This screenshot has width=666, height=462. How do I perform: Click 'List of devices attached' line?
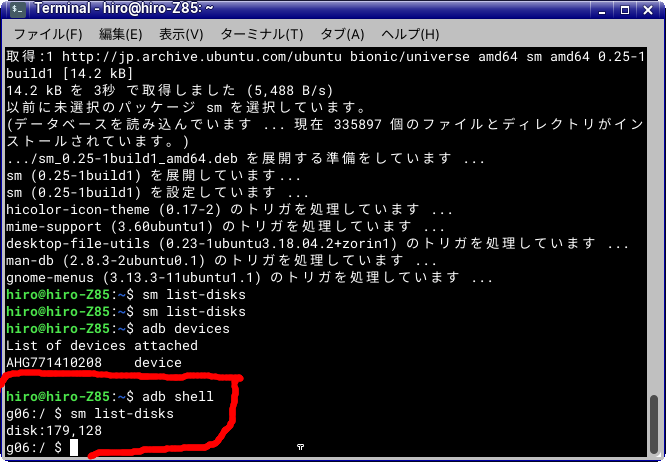click(102, 345)
